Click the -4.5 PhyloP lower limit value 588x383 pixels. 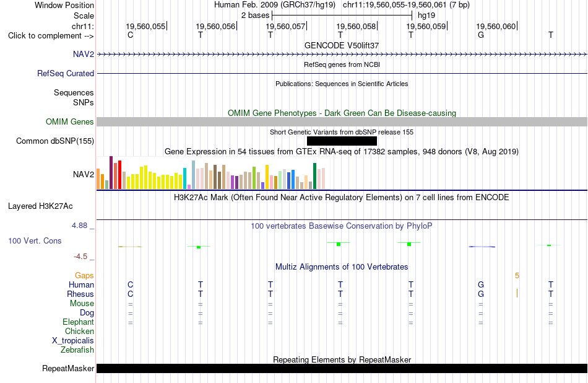80,257
